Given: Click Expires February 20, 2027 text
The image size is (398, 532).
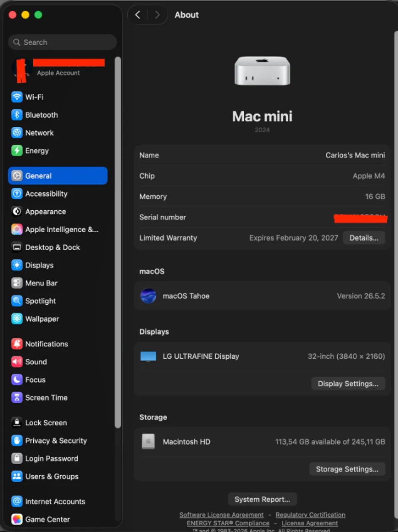Looking at the screenshot, I should point(294,238).
